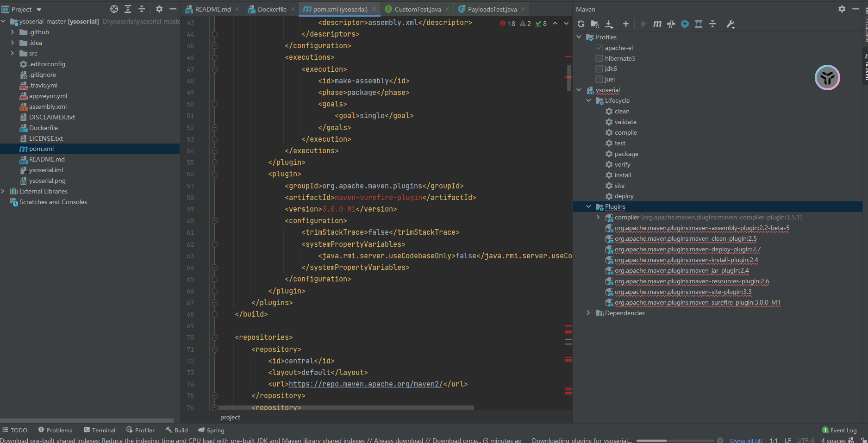
Task: Select the install lifecycle goal
Action: (623, 175)
